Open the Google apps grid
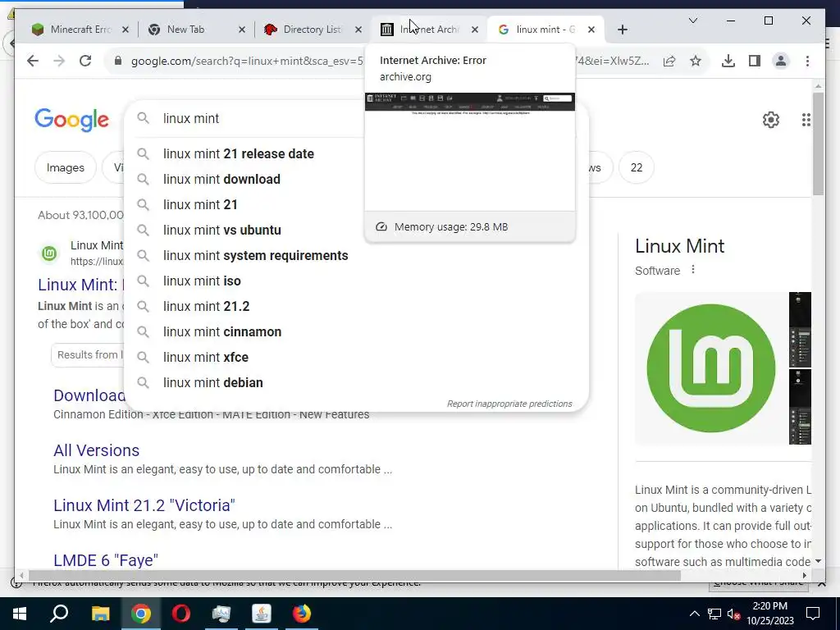 pyautogui.click(x=806, y=120)
